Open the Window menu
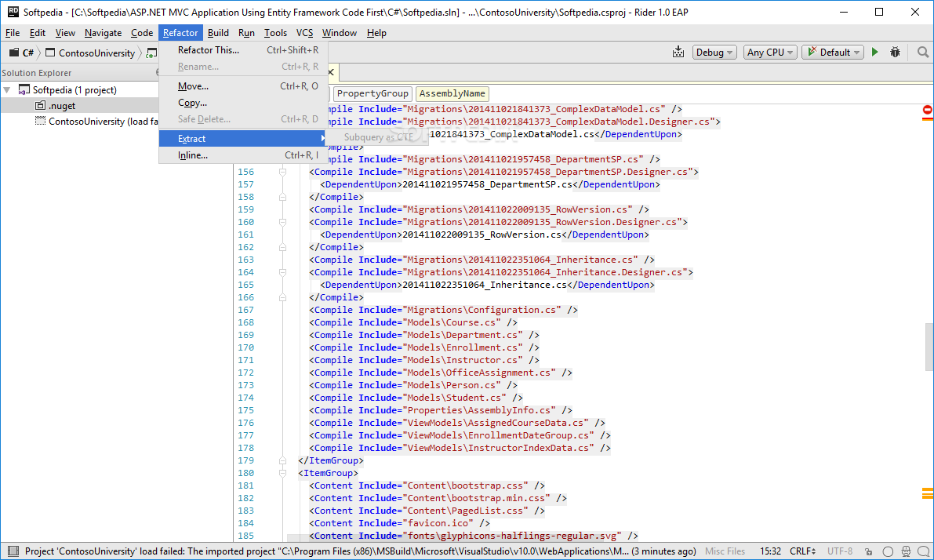This screenshot has width=934, height=560. tap(340, 33)
